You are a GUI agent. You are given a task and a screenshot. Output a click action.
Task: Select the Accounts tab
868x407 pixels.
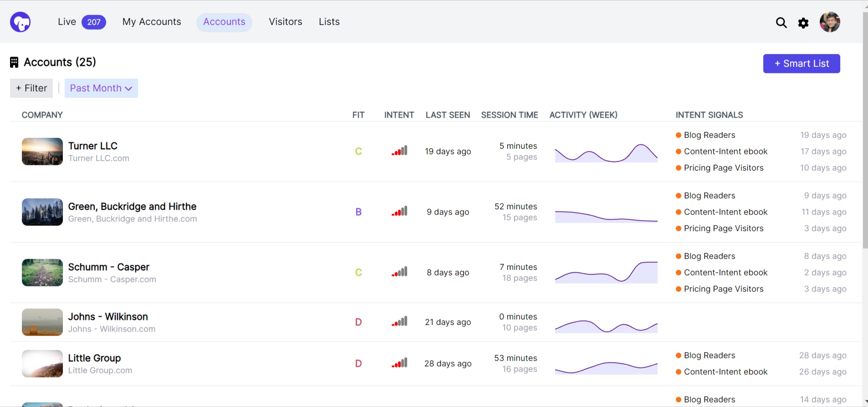coord(224,22)
